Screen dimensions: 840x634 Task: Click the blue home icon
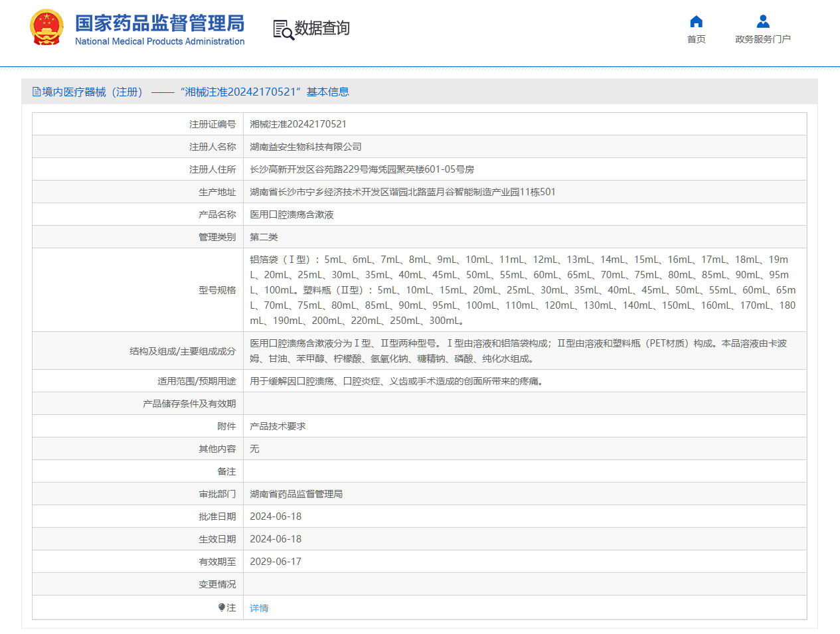click(x=696, y=21)
